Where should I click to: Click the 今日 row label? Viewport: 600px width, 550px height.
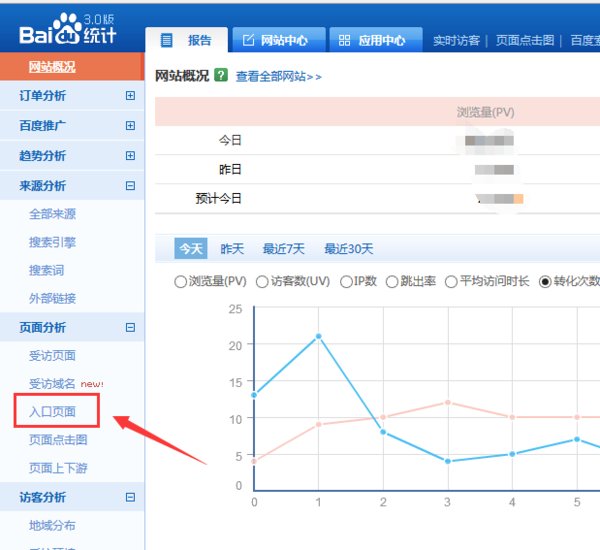230,140
